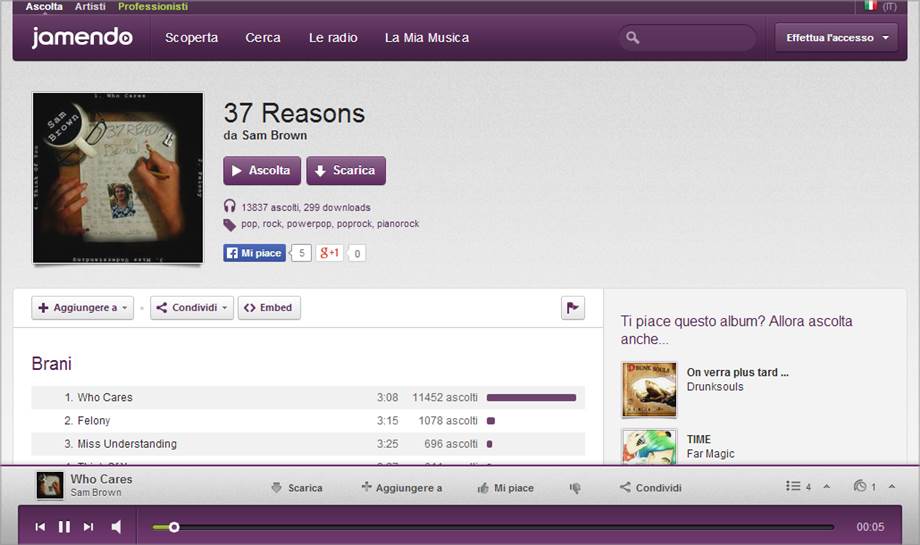Mute the player volume speaker icon
The height and width of the screenshot is (545, 920).
tap(116, 527)
